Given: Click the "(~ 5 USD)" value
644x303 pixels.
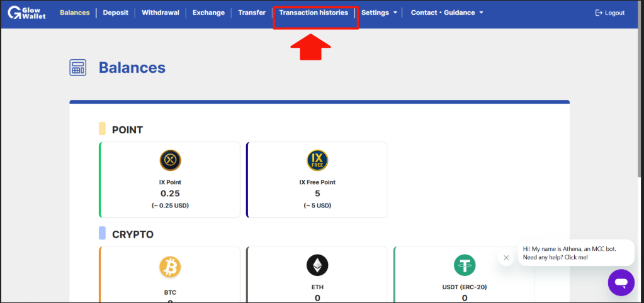Looking at the screenshot, I should coord(317,206).
